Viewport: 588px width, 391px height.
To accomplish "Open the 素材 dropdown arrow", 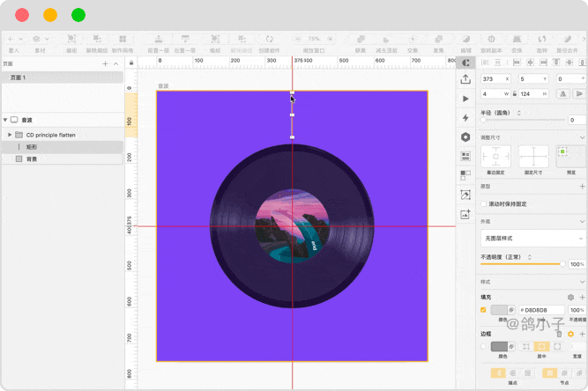I will click(x=47, y=39).
